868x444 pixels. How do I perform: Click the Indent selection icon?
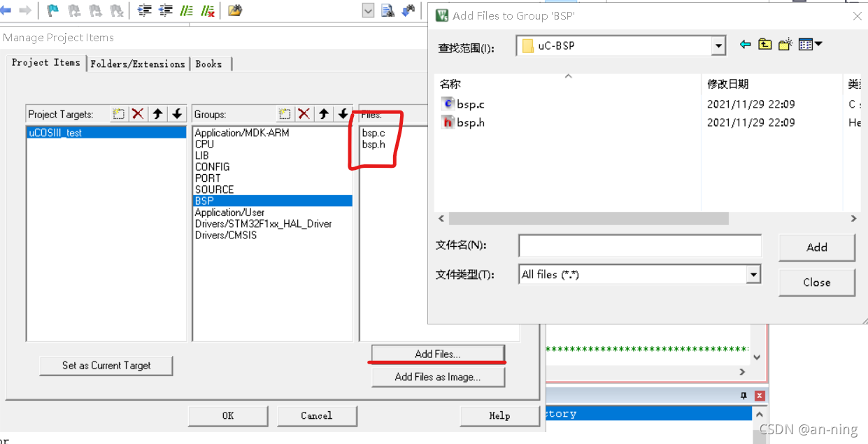coord(145,10)
